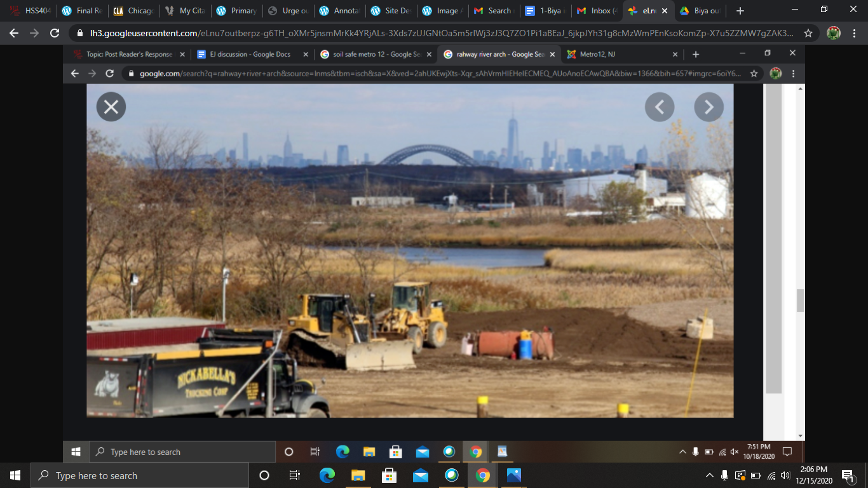
Task: Open Wi-Fi network settings in the bottom system tray
Action: [771, 475]
